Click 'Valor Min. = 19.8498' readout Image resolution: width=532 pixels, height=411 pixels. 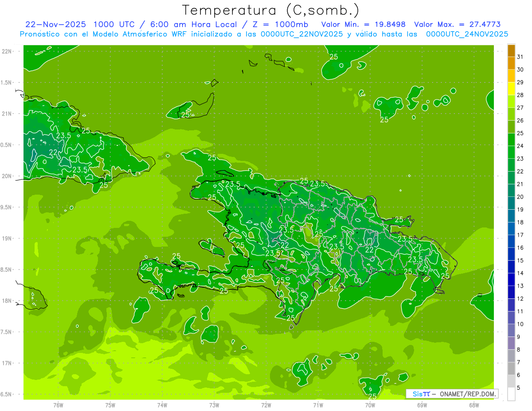[364, 24]
